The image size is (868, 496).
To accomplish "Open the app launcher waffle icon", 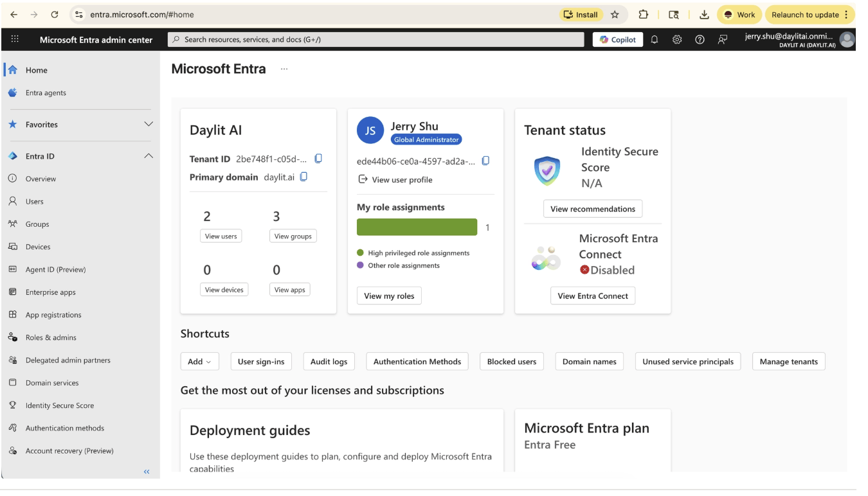I will coord(15,39).
